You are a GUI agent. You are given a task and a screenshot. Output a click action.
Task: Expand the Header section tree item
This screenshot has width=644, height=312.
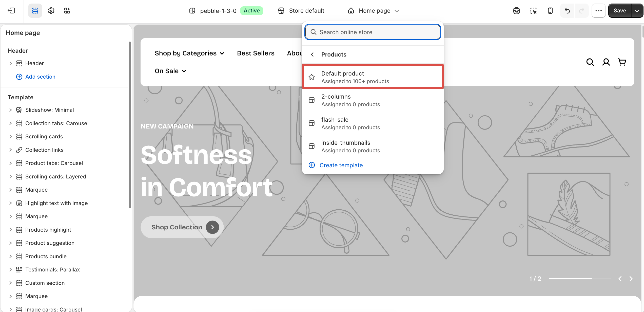click(10, 63)
